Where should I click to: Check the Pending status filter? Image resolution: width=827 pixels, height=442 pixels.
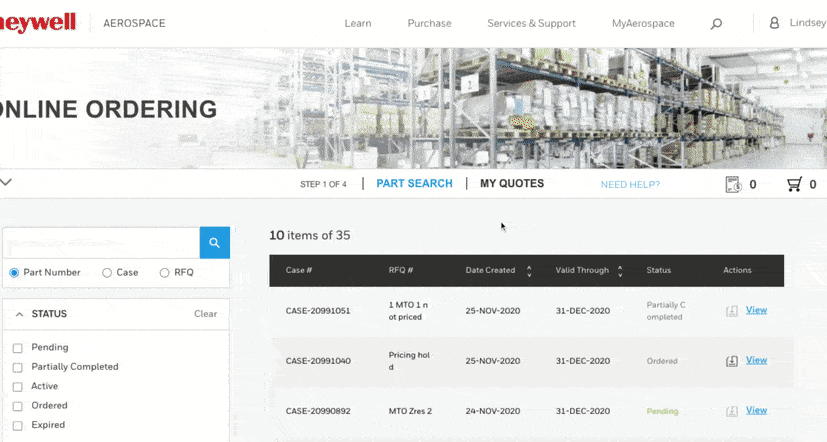click(x=17, y=348)
